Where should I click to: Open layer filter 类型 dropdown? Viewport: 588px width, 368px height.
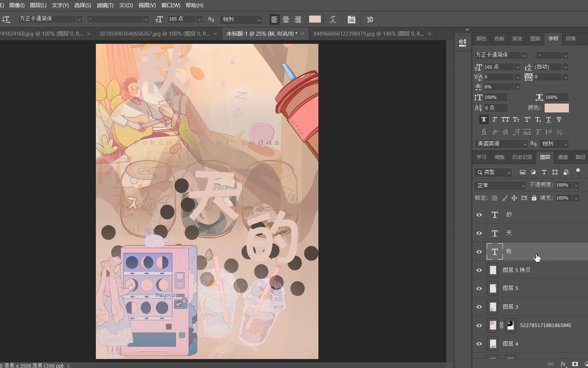493,172
